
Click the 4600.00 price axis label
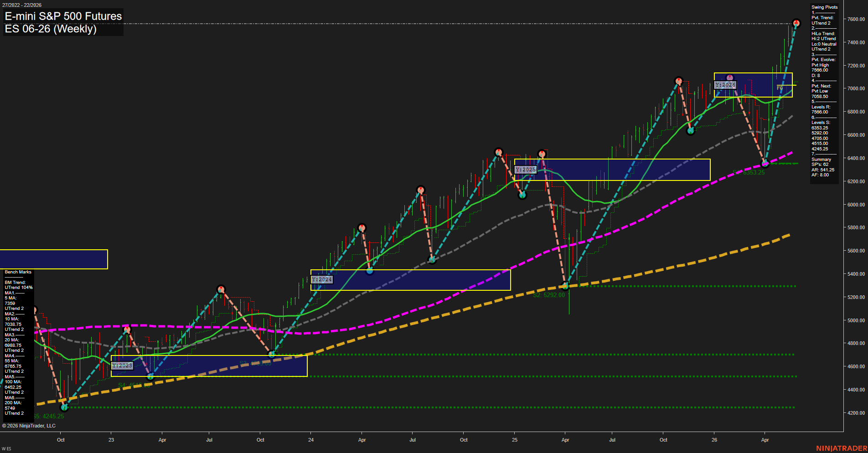click(856, 366)
